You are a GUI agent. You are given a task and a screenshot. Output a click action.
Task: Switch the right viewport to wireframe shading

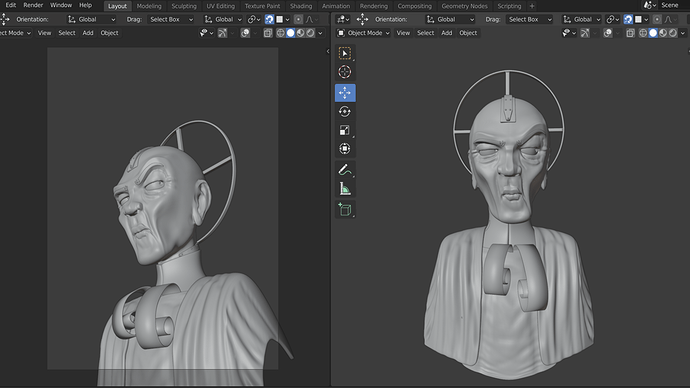click(643, 33)
